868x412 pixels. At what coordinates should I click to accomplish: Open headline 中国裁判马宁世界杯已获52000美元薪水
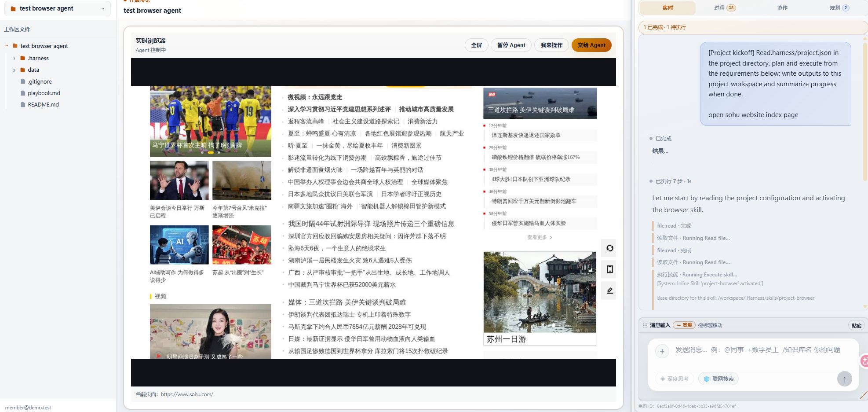(x=342, y=285)
